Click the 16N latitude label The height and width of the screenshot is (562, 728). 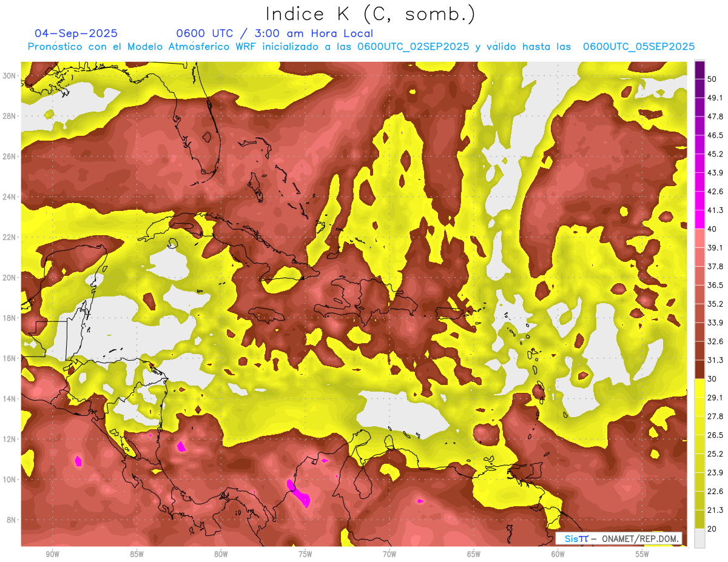tap(9, 358)
